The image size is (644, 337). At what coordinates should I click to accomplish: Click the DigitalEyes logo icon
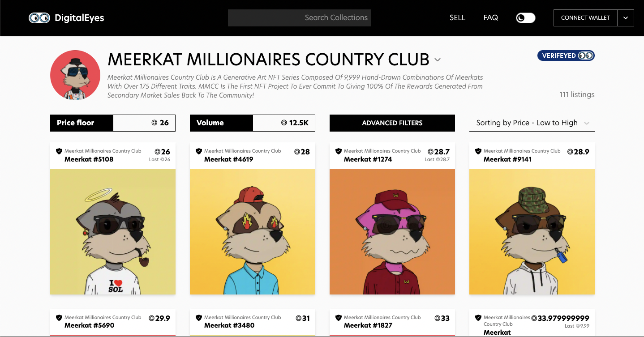pos(39,18)
